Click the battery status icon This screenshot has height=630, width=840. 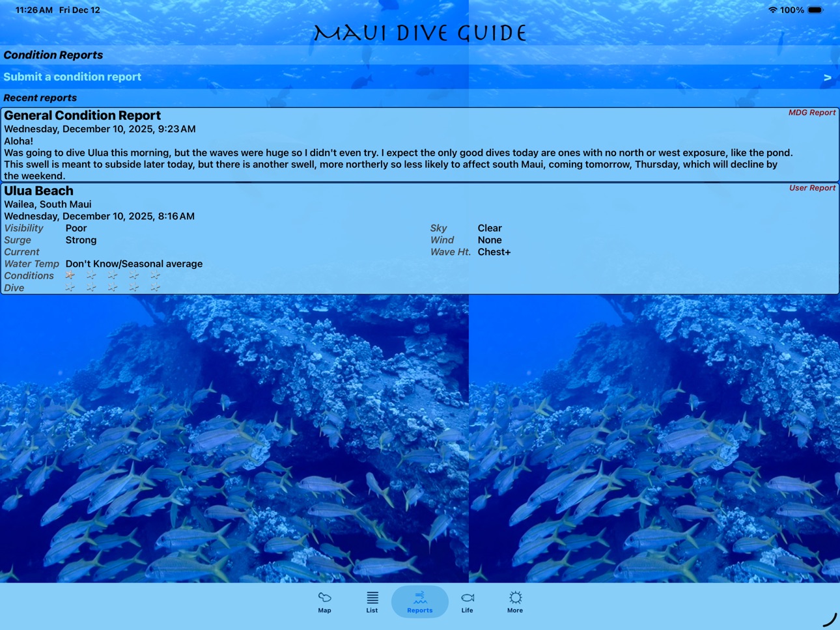point(815,10)
